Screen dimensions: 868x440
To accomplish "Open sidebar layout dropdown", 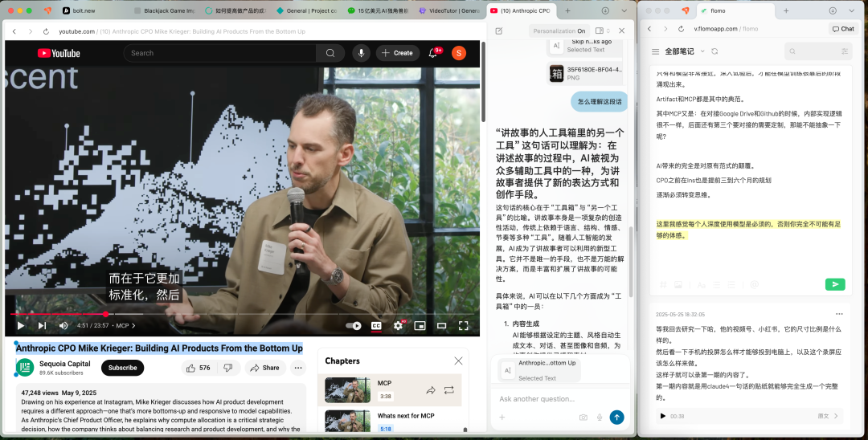I will coord(602,31).
